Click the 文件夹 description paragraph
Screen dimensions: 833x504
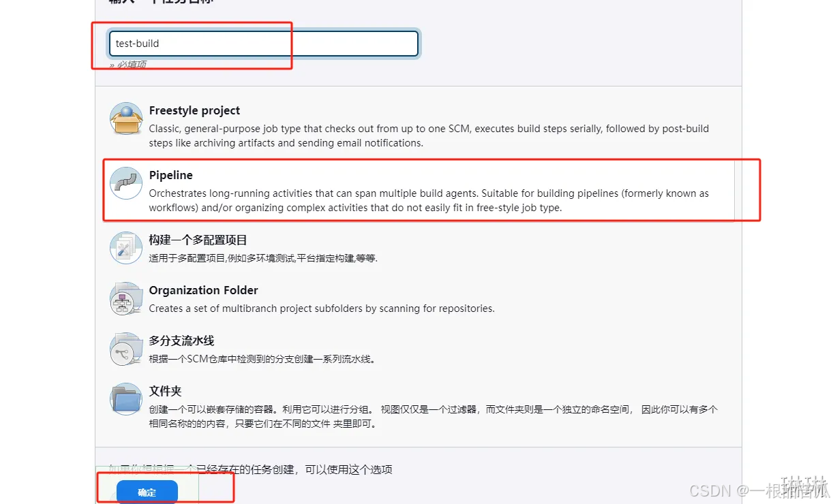pos(434,417)
